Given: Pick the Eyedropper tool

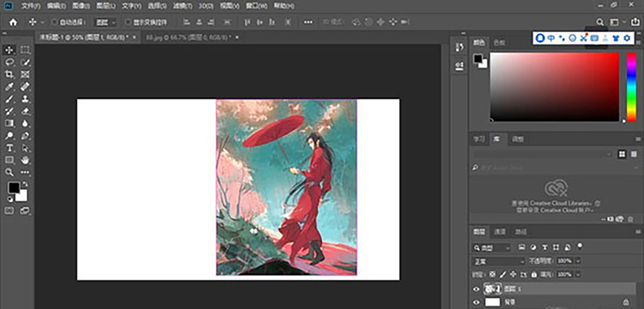Looking at the screenshot, I should 10,87.
